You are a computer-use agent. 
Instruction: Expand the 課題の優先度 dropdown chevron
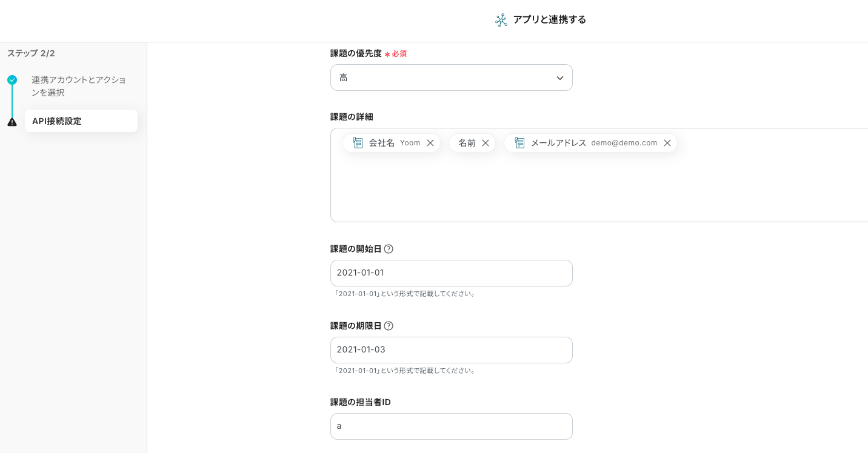pyautogui.click(x=559, y=78)
